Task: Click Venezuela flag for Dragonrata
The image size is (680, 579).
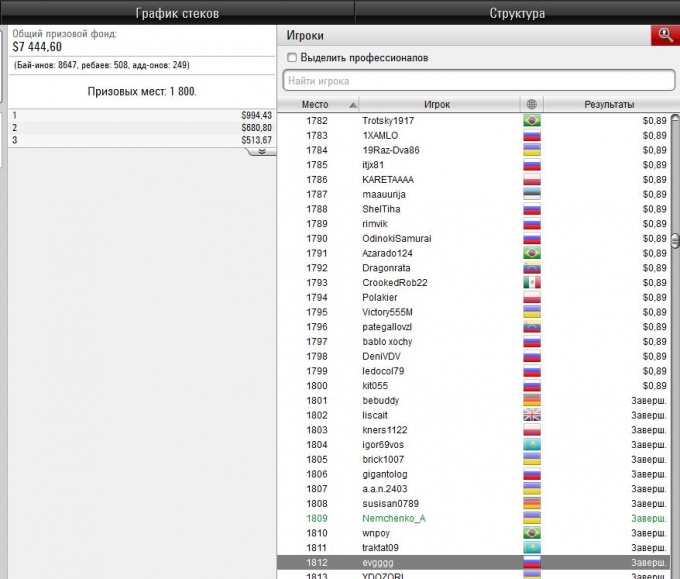Action: coord(532,268)
